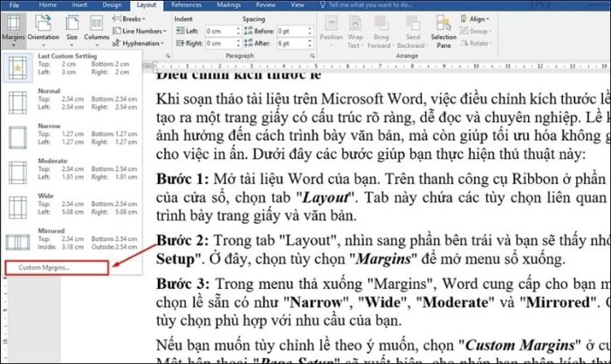Open the Align dropdown
Image resolution: width=611 pixels, height=364 pixels.
pyautogui.click(x=475, y=18)
